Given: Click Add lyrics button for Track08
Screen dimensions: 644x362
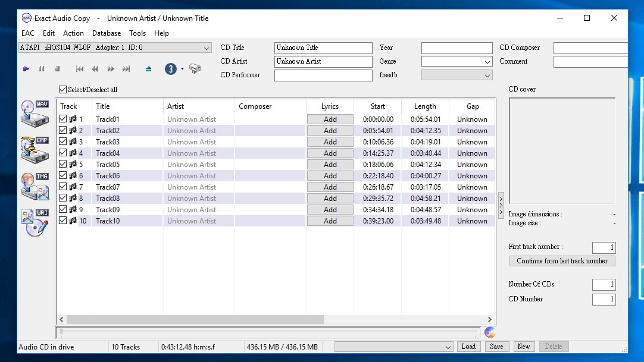Looking at the screenshot, I should coord(330,198).
